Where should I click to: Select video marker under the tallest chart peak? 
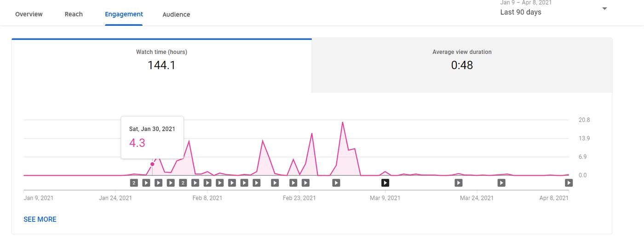tap(336, 183)
